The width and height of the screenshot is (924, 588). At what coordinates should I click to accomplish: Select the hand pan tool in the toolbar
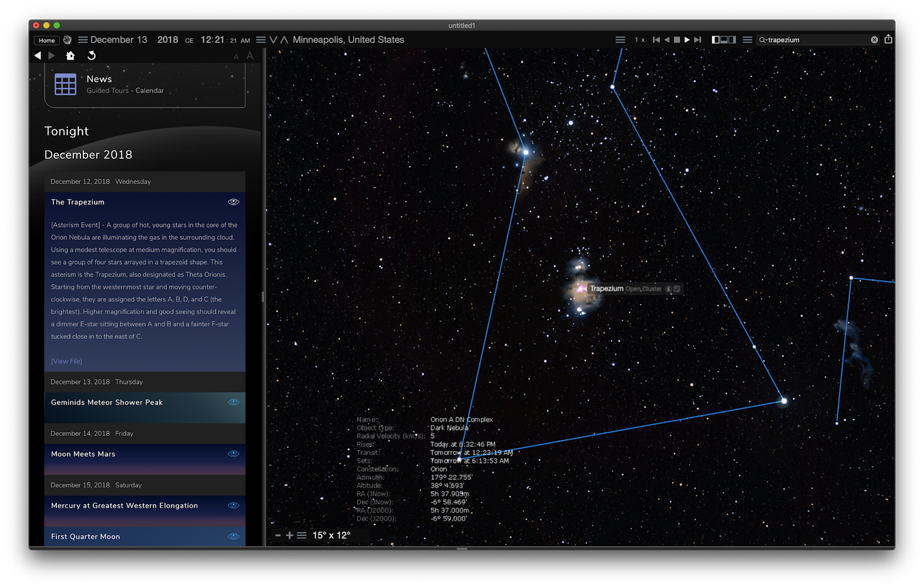[67, 40]
